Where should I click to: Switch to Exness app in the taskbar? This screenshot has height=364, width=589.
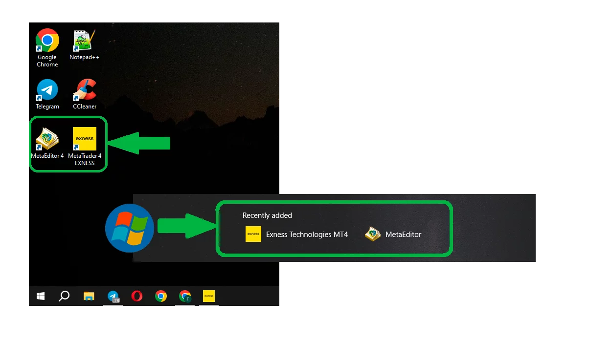click(x=209, y=296)
